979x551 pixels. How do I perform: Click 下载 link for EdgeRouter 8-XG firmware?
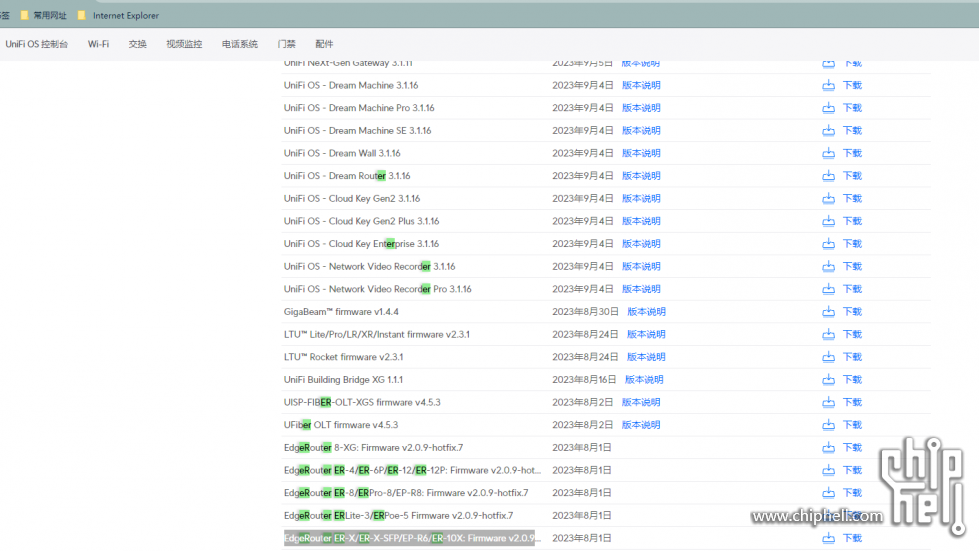(852, 447)
